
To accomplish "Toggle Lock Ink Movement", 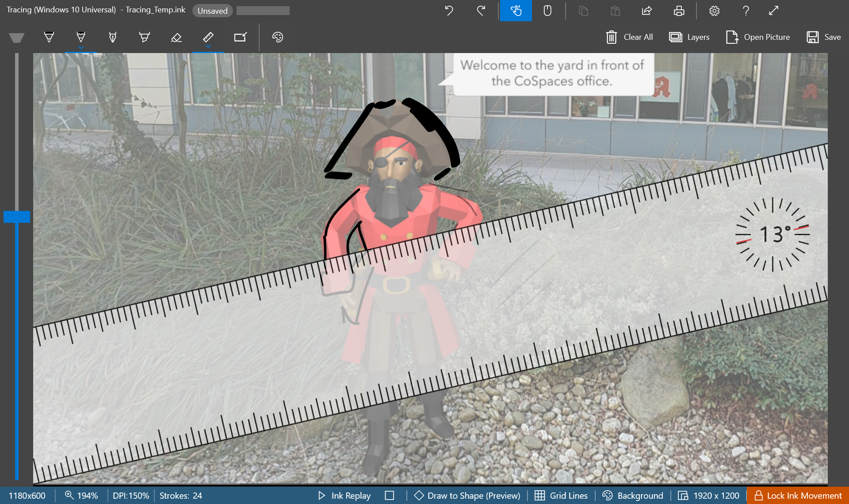I will 798,496.
